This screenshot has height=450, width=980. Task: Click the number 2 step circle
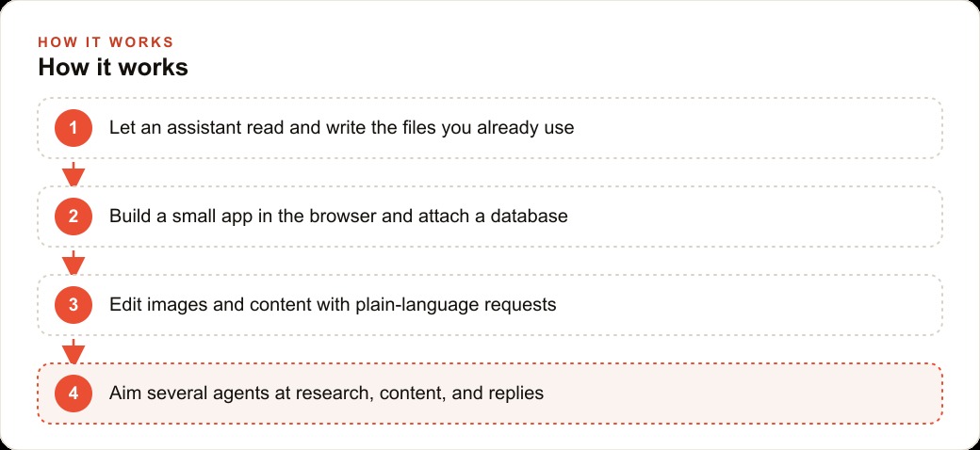pyautogui.click(x=73, y=217)
